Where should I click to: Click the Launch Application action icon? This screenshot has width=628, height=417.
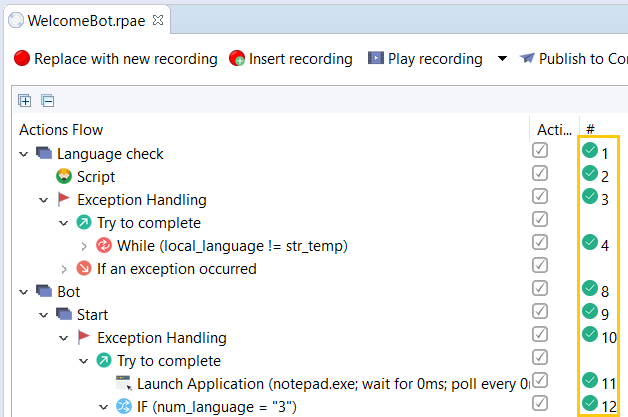pyautogui.click(x=124, y=383)
